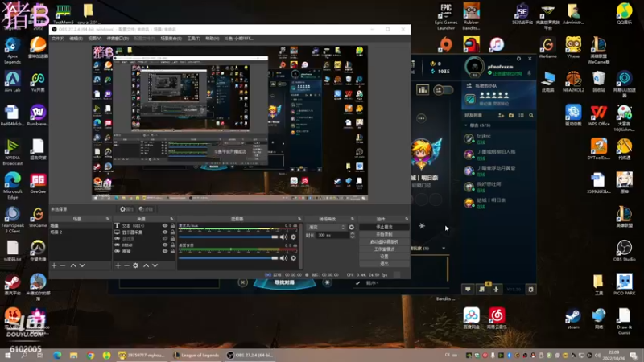Click the 300 ms transition duration field
This screenshot has height=362, width=644.
[332, 235]
